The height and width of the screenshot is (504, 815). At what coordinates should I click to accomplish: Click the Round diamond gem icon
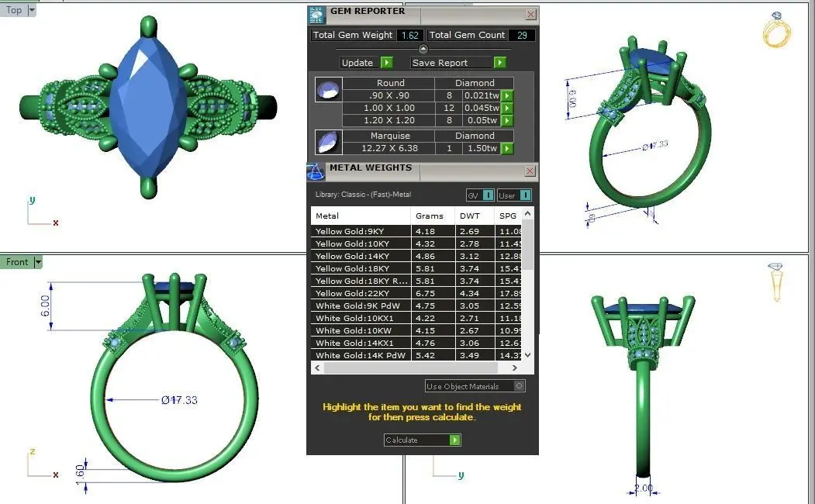tap(329, 90)
